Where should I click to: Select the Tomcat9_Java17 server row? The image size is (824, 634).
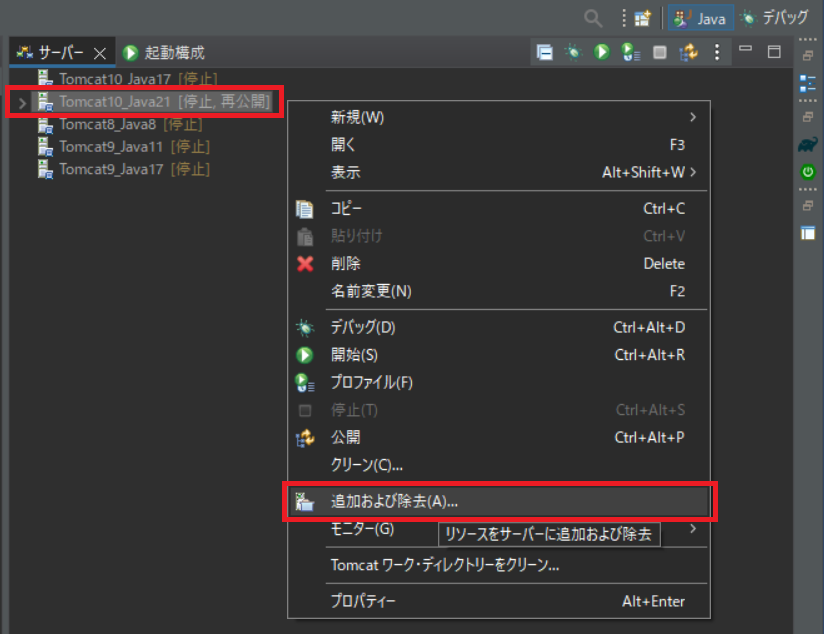pyautogui.click(x=123, y=169)
